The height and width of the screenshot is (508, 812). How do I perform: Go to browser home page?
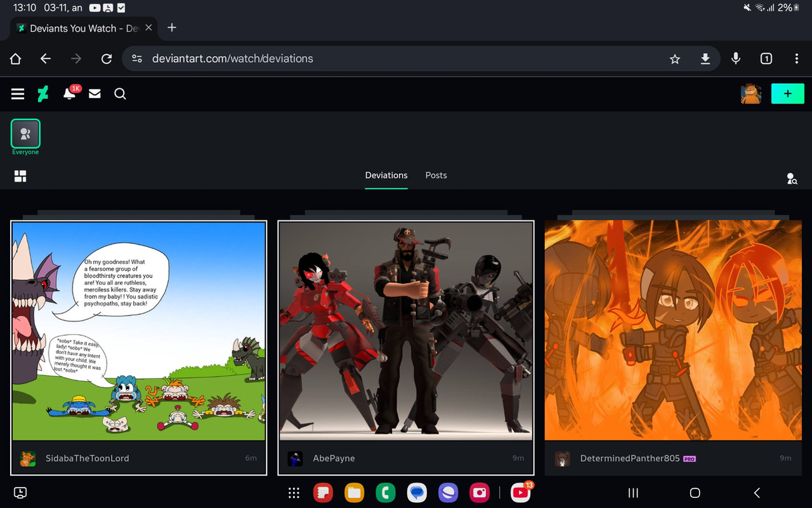pyautogui.click(x=16, y=58)
